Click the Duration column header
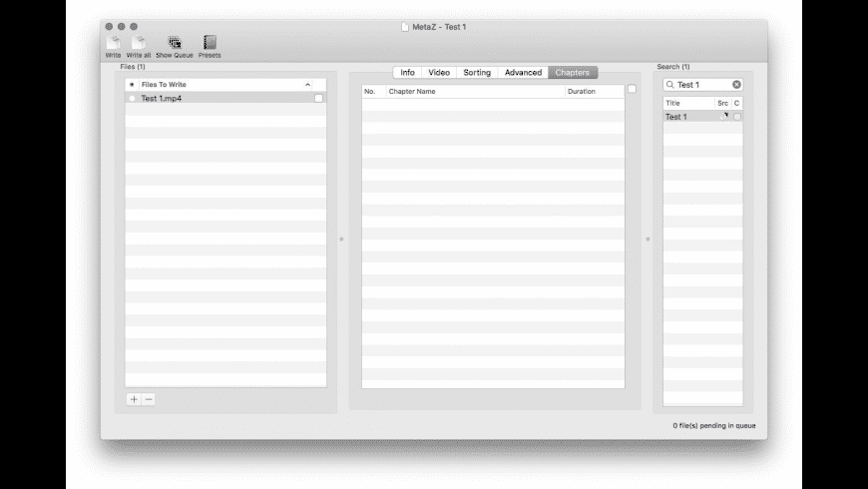This screenshot has width=868, height=489. click(x=595, y=92)
